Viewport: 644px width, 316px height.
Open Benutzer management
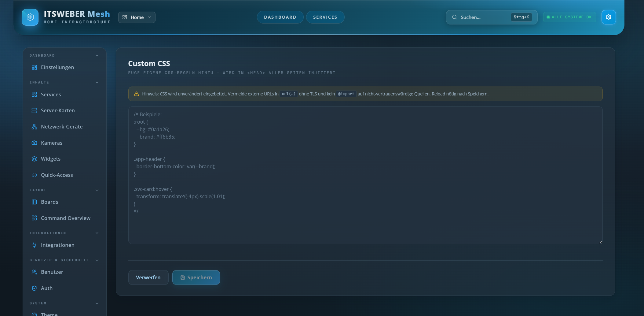[64, 272]
